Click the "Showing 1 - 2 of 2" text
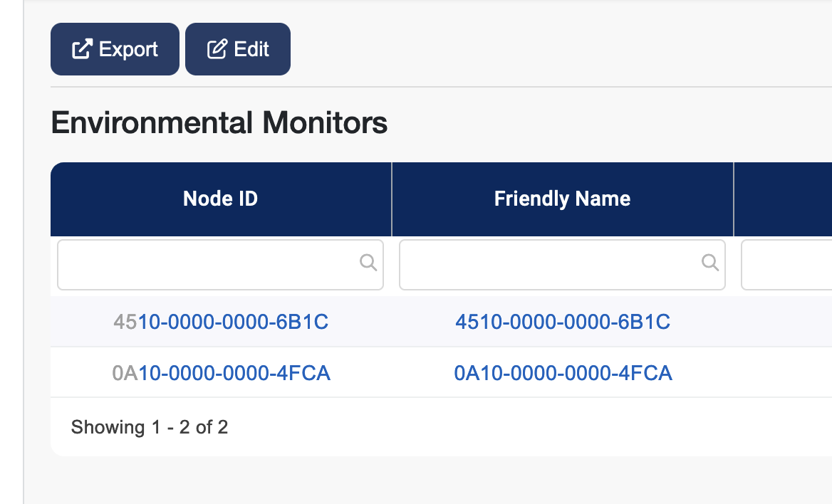 point(150,427)
